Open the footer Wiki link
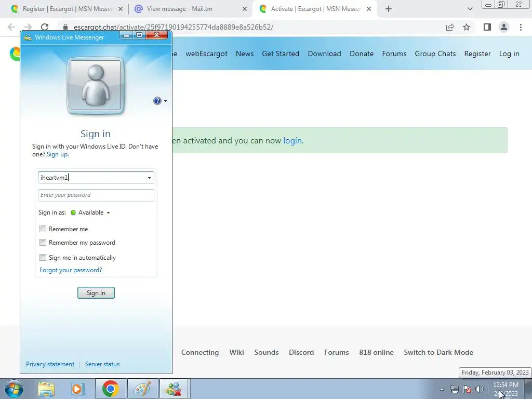Screen dimensions: 532x399 pos(236,352)
